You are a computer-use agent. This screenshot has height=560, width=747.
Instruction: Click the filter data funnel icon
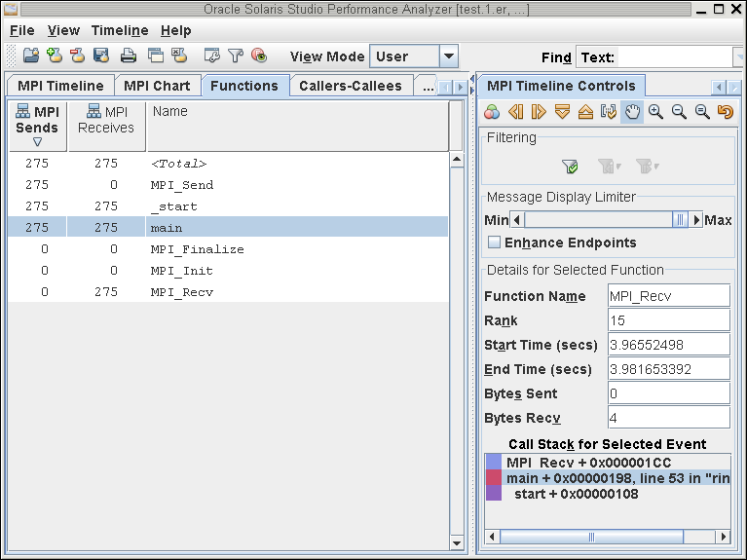(x=236, y=56)
